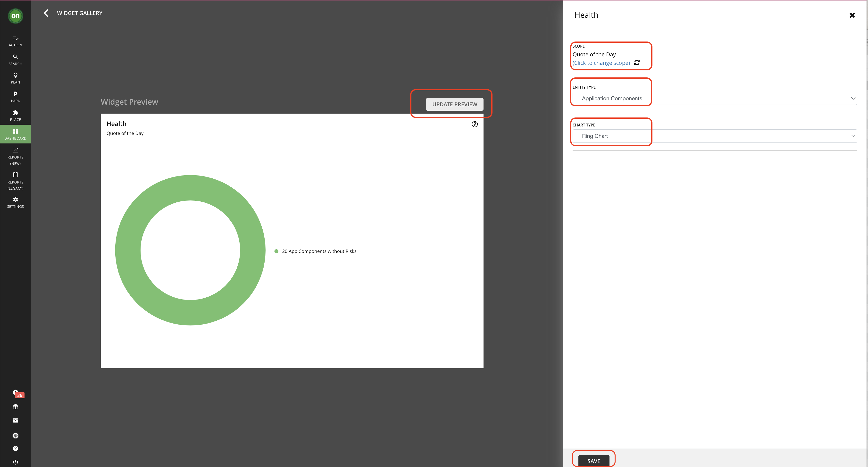The height and width of the screenshot is (467, 868).
Task: Open Settings gear in the sidebar
Action: 15,202
